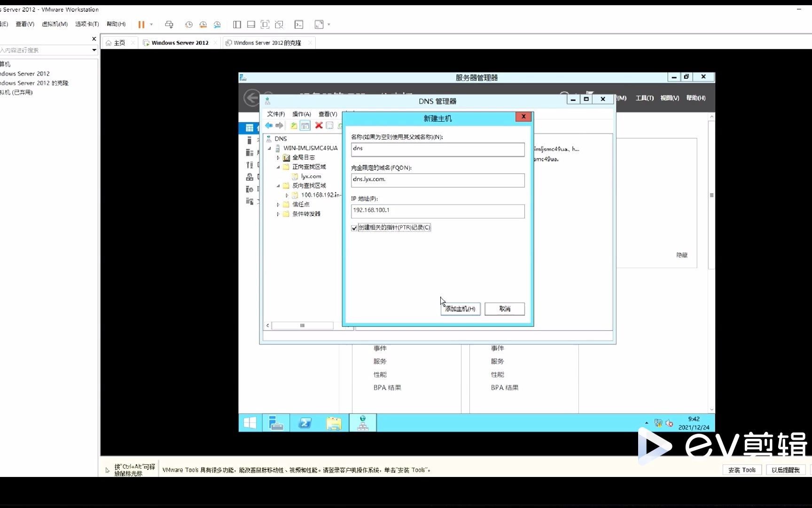Open the console view terminal icon

[x=299, y=24]
